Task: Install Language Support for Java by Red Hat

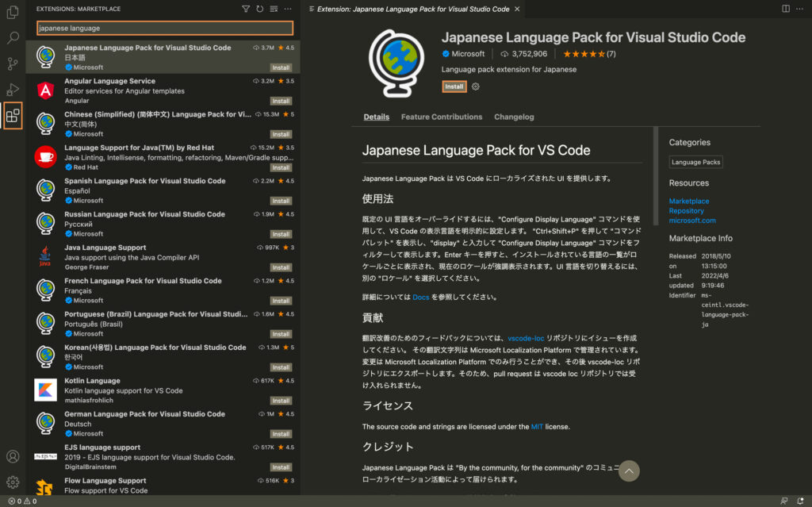Action: click(281, 167)
